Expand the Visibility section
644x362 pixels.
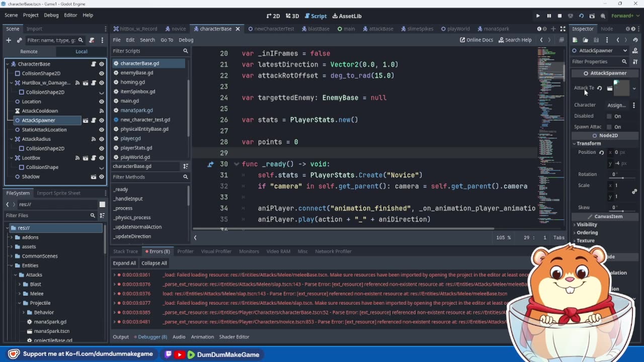[587, 225]
